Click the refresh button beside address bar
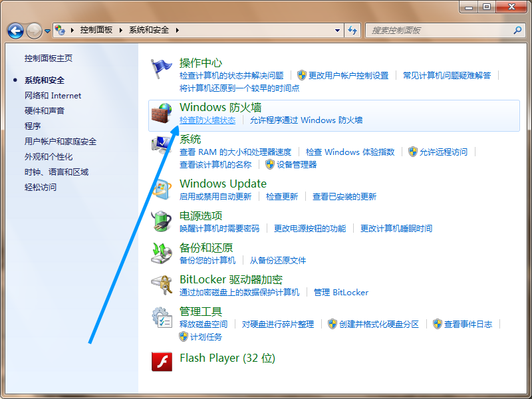This screenshot has height=399, width=532. click(x=352, y=31)
